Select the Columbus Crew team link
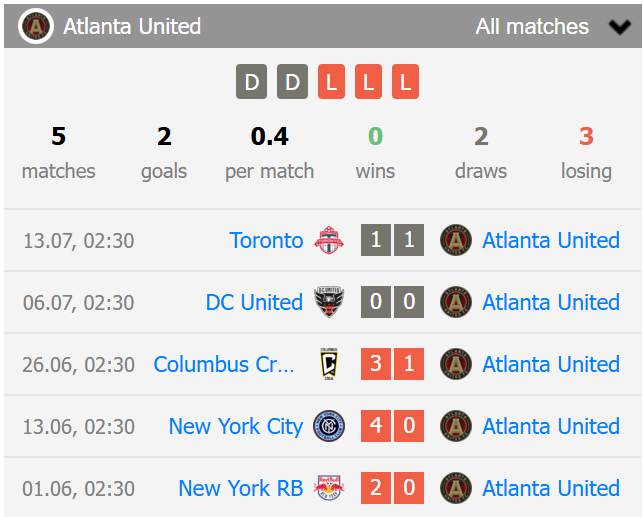The width and height of the screenshot is (643, 517). pyautogui.click(x=224, y=364)
